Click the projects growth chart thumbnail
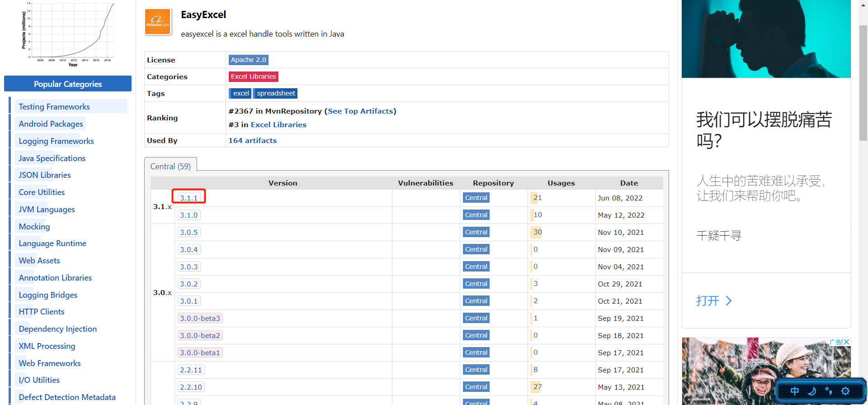The image size is (868, 405). (68, 34)
